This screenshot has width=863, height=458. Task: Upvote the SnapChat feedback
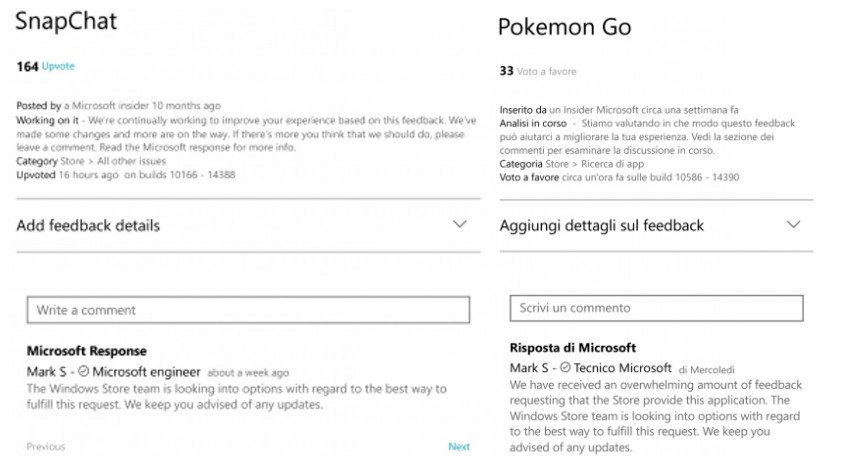click(x=58, y=66)
